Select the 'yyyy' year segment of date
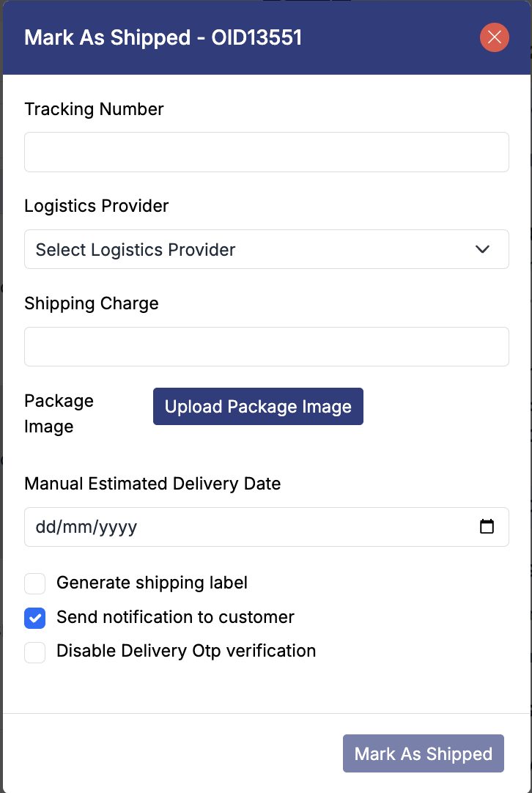Image resolution: width=532 pixels, height=793 pixels. (115, 527)
